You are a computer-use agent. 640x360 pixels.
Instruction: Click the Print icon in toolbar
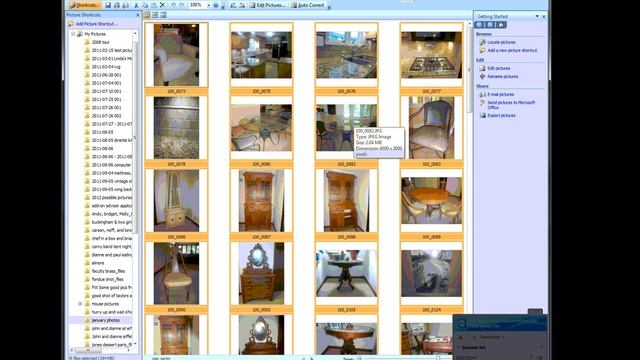point(117,5)
